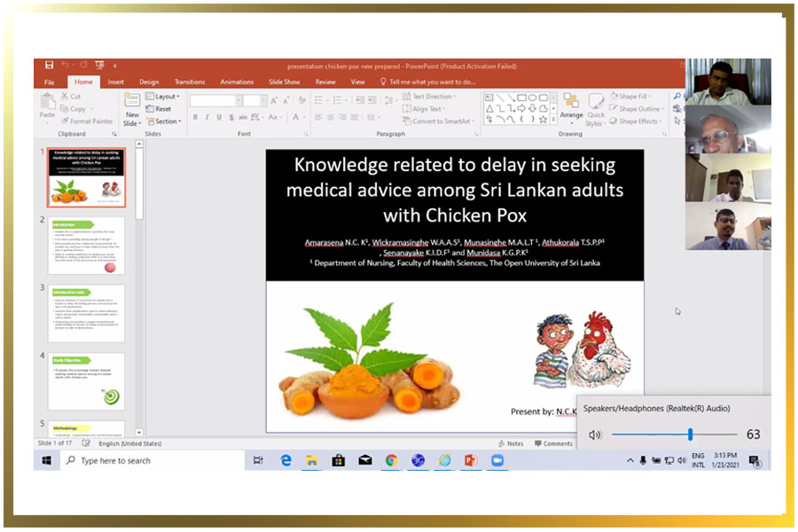Select slide 4 thumbnail Study Objective
798x532 pixels.
86,381
